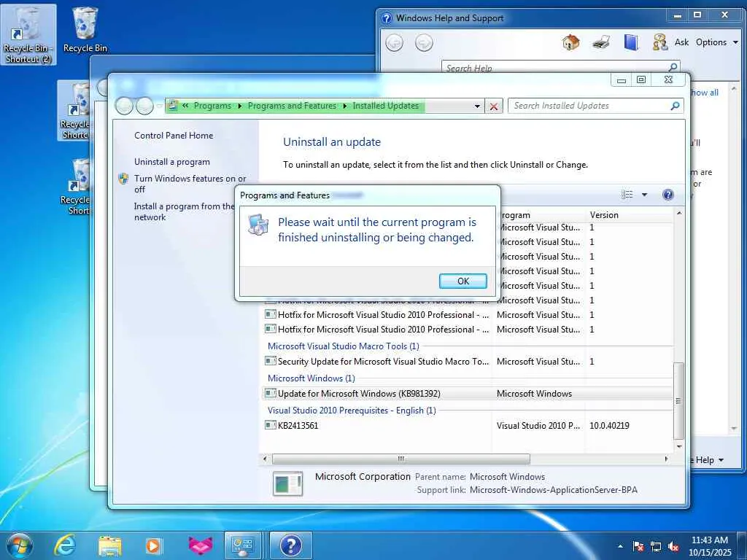Select the Control Panel taskbar button

pos(242,545)
